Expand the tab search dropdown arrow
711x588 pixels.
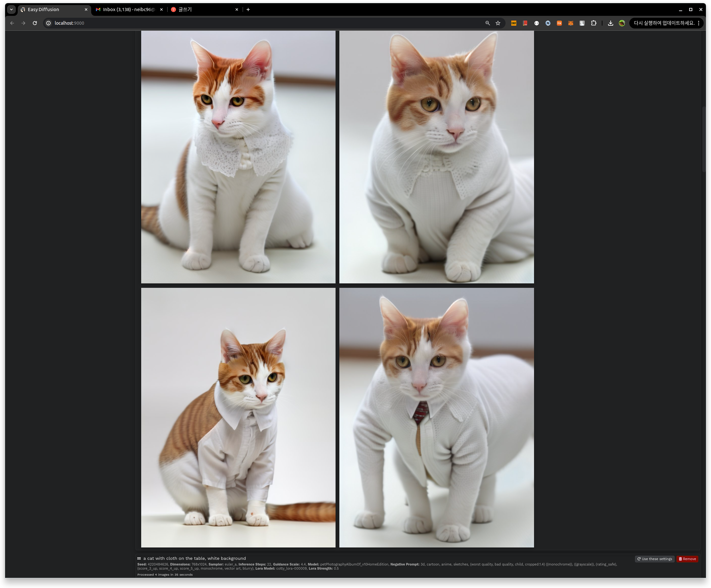pyautogui.click(x=11, y=9)
